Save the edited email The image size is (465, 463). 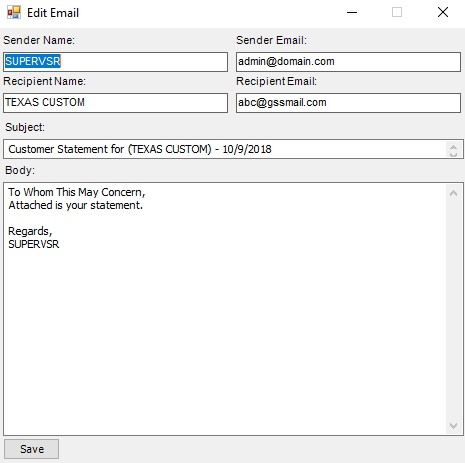click(32, 449)
